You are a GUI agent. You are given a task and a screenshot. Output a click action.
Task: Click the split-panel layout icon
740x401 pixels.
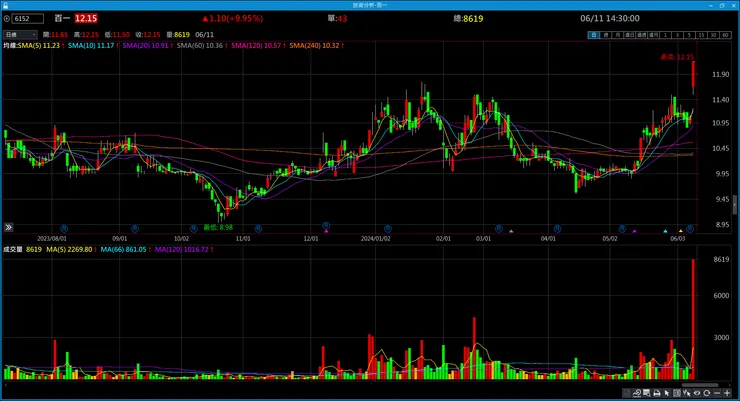coord(677,393)
